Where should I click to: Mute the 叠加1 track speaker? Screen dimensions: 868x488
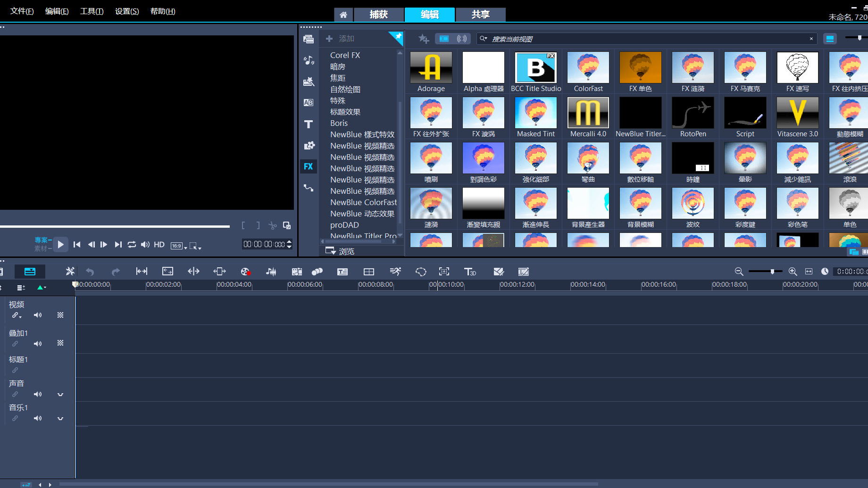(x=38, y=344)
